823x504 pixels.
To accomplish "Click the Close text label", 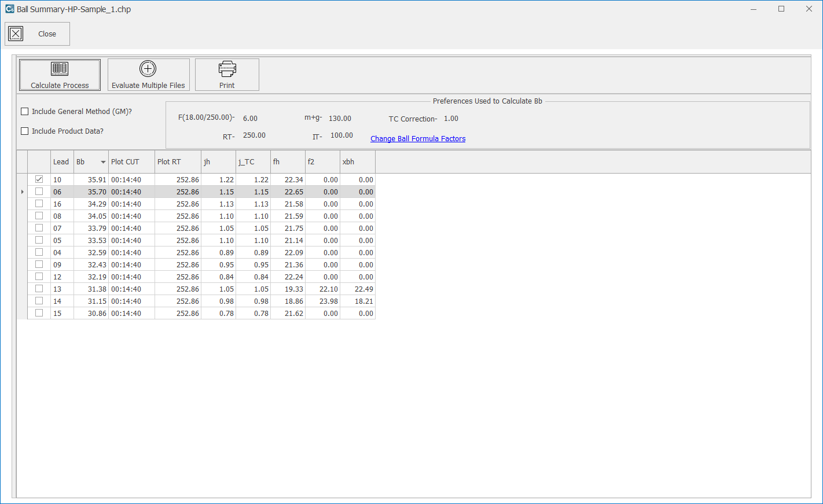I will (47, 34).
